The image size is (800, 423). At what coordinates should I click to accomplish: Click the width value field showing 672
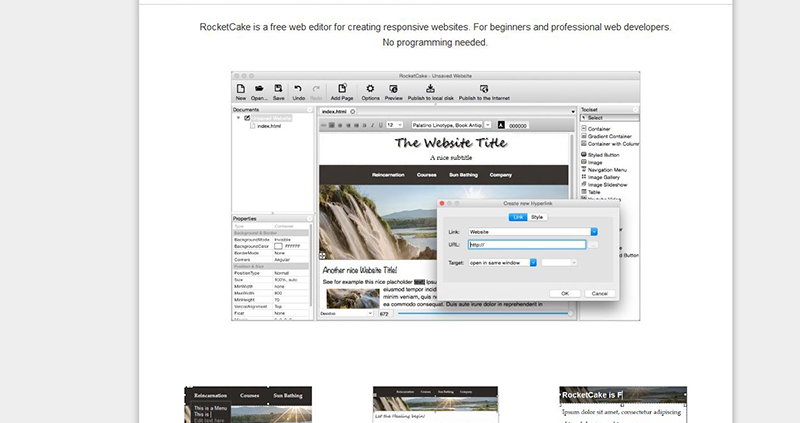coord(385,314)
